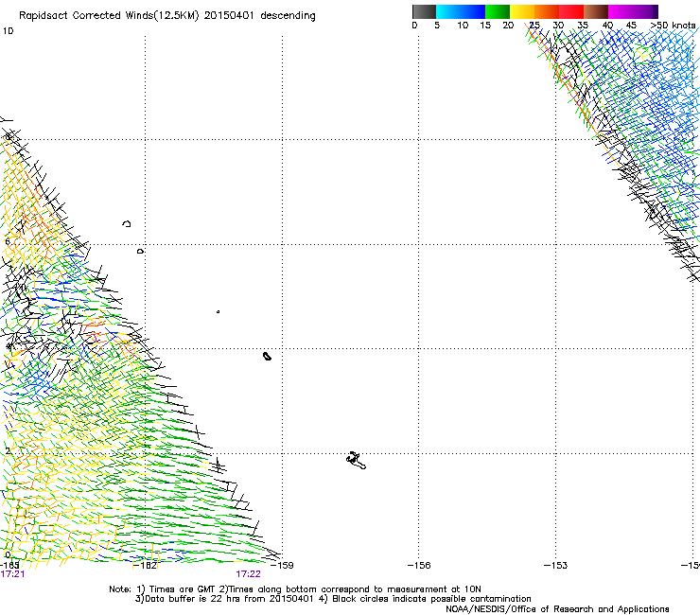
Task: Pick the magenta 40-45 knots legend swatch
Action: 621,11
